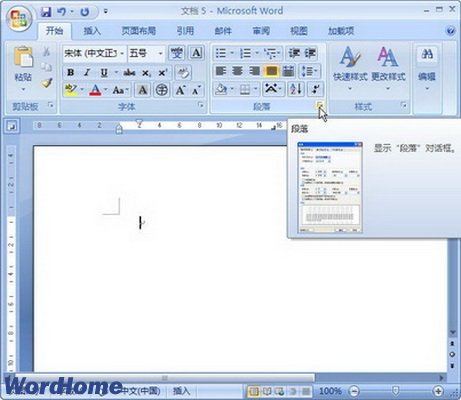The width and height of the screenshot is (461, 400).
Task: Open the 剪贴板 clipboard pane launcher
Action: point(51,105)
